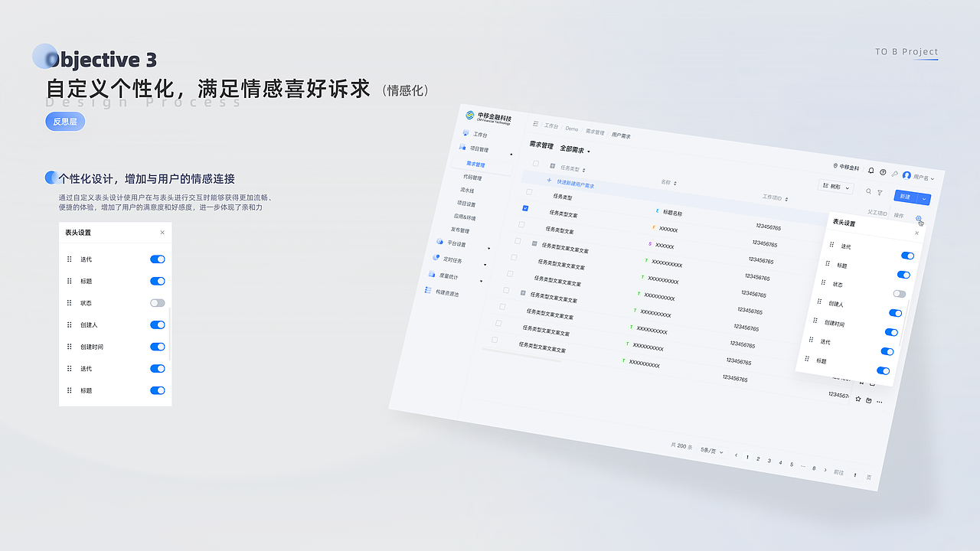Viewport: 980px width, 551px height.
Task: Open 流水线 in the sidebar
Action: pyautogui.click(x=467, y=190)
